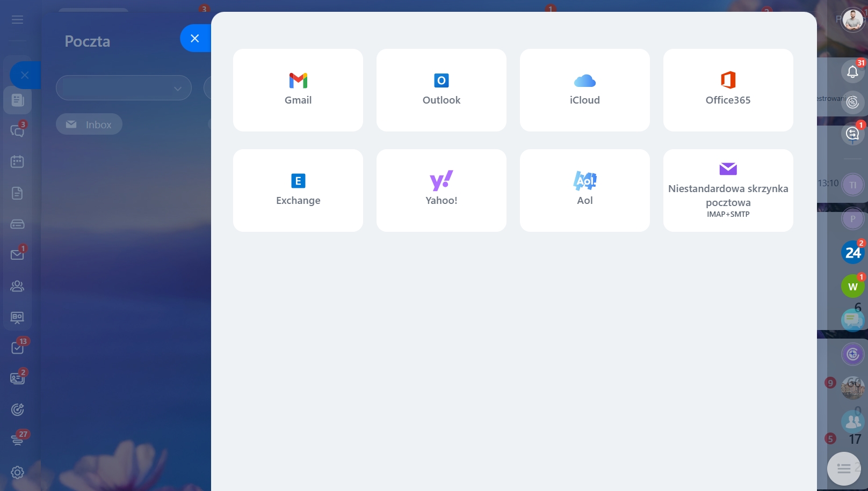Open chat search icon with 1 badge

coord(852,133)
